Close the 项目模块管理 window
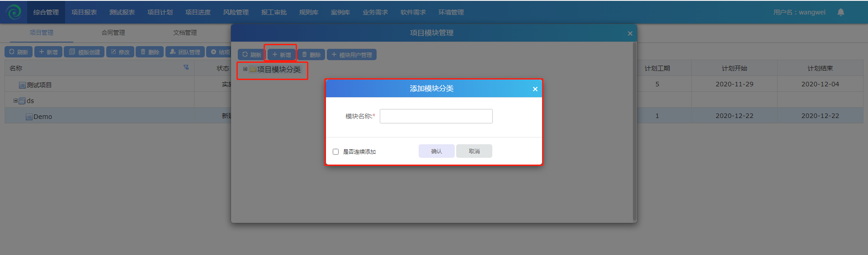Image resolution: width=868 pixels, height=255 pixels. (x=630, y=33)
